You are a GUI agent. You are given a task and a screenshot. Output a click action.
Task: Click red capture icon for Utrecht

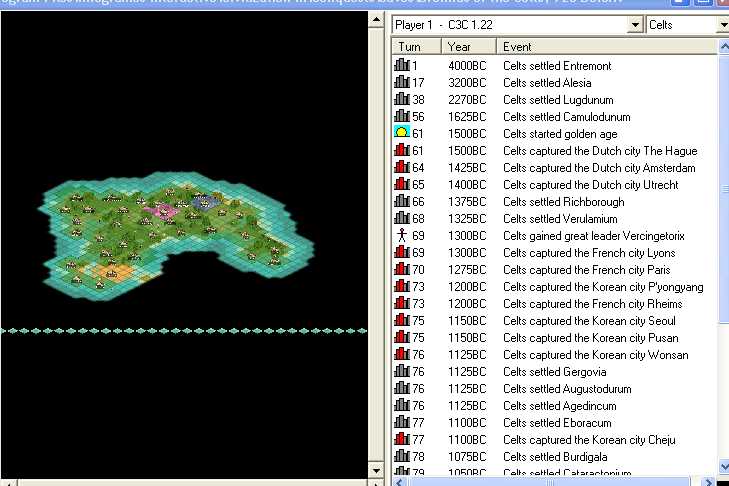402,184
